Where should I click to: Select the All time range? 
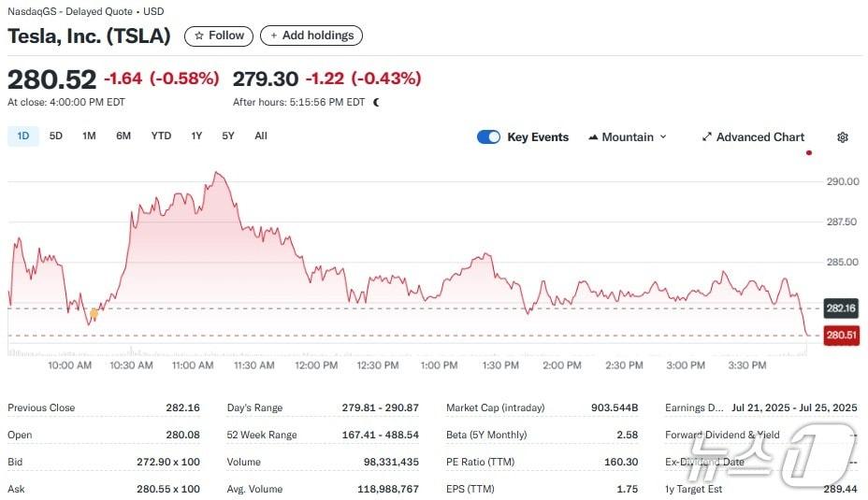tap(261, 136)
